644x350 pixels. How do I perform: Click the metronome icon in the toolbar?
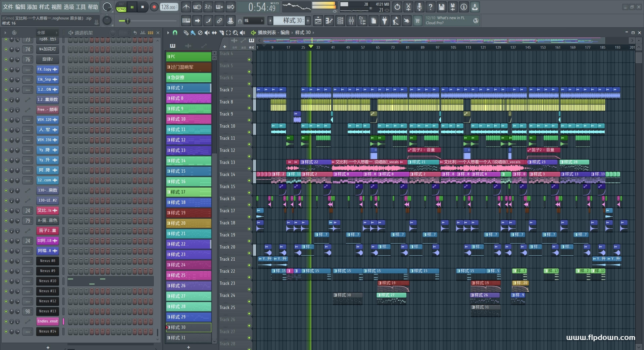(x=186, y=7)
